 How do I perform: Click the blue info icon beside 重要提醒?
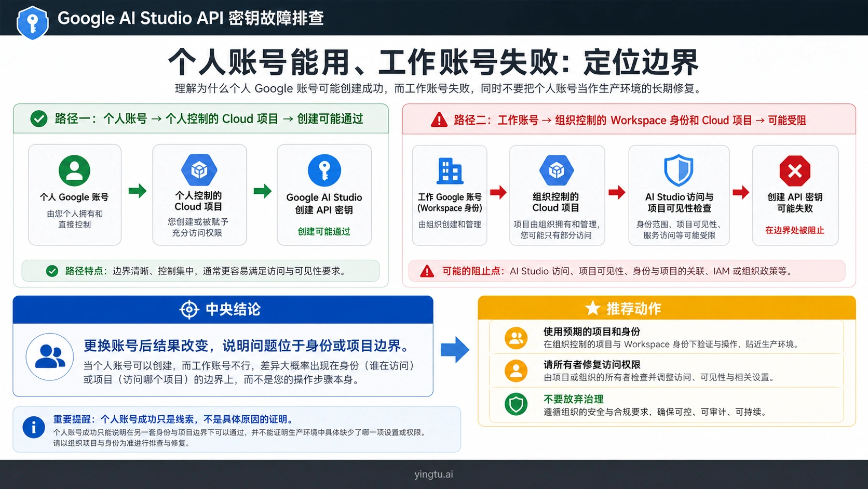click(x=34, y=427)
